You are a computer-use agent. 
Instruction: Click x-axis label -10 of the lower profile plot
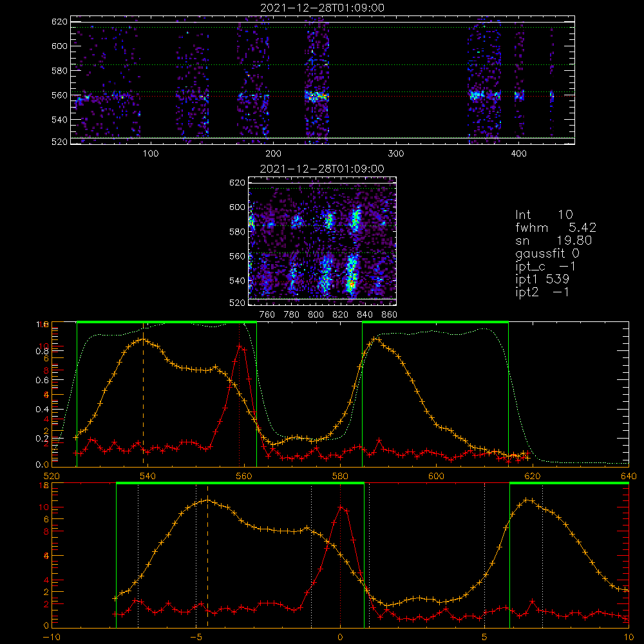tap(52, 638)
